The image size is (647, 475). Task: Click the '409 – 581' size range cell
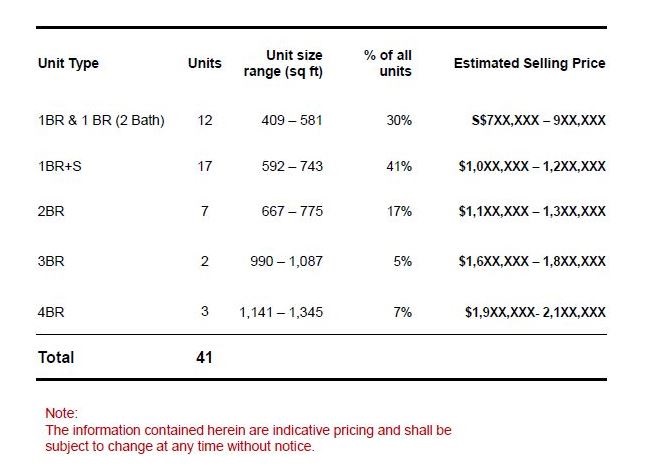pos(290,121)
